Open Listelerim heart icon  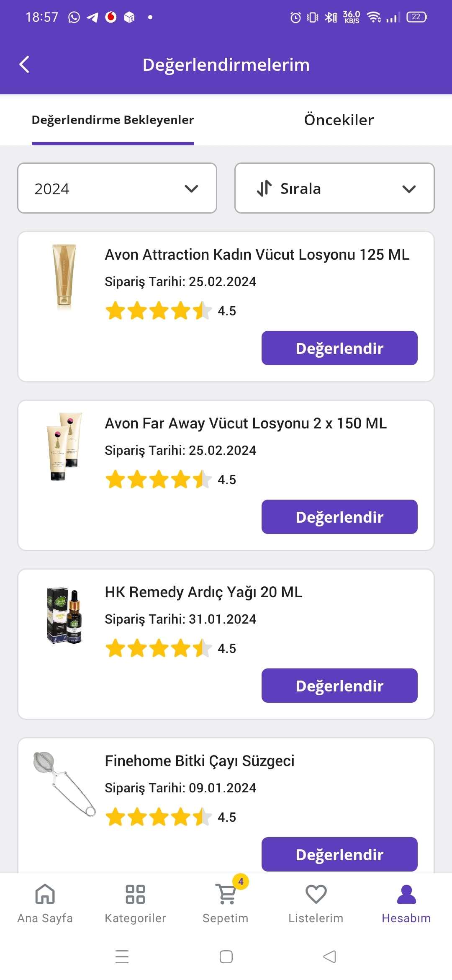(x=316, y=894)
